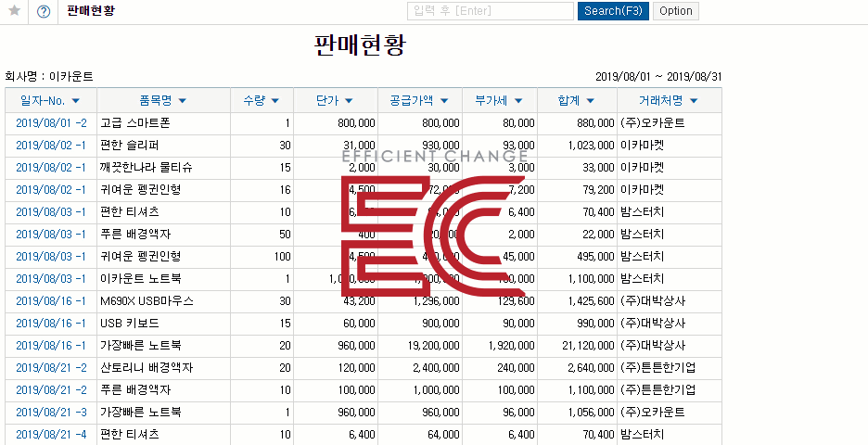Open slip link 2019/08/01 -2
Viewport: 868px width, 445px height.
click(52, 123)
